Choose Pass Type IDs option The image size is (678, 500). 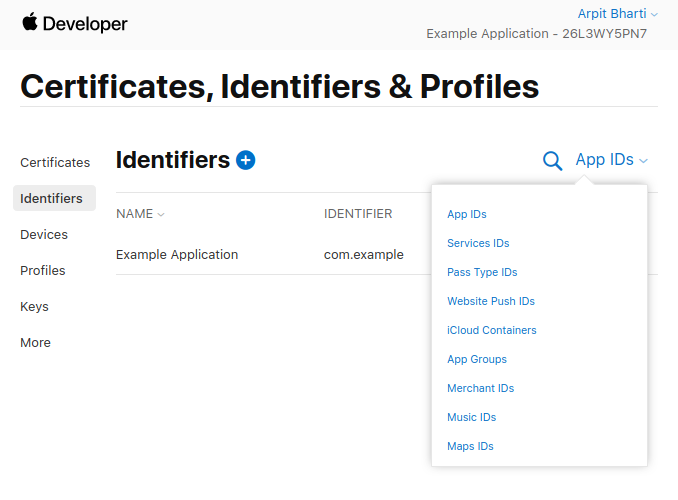(482, 272)
